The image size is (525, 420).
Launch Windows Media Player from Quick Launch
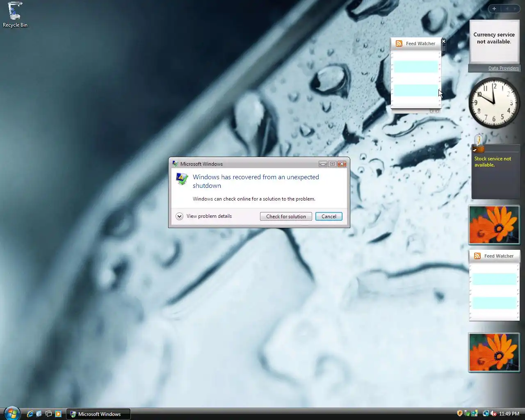pos(58,414)
